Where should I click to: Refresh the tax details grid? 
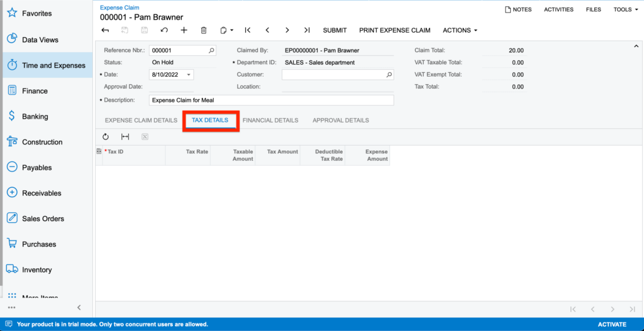tap(106, 137)
